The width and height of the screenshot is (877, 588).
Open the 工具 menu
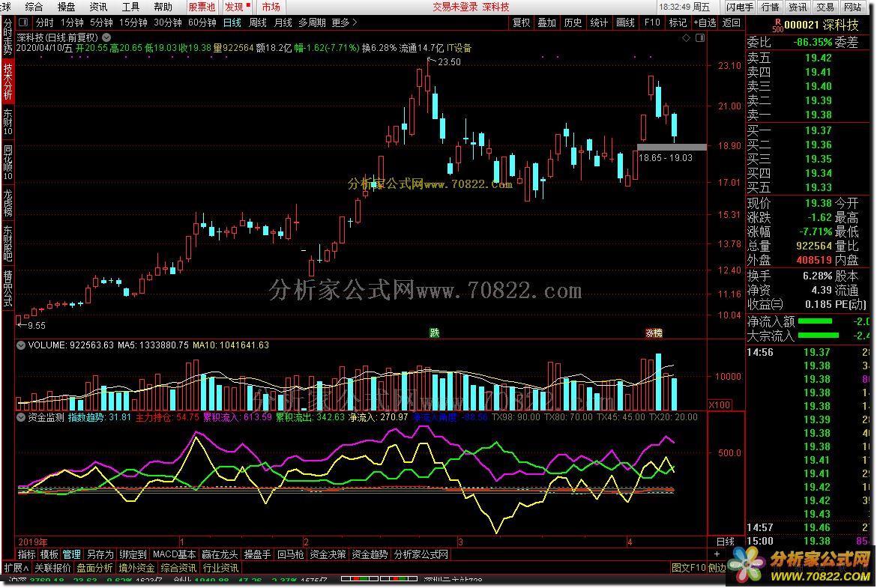(x=131, y=7)
